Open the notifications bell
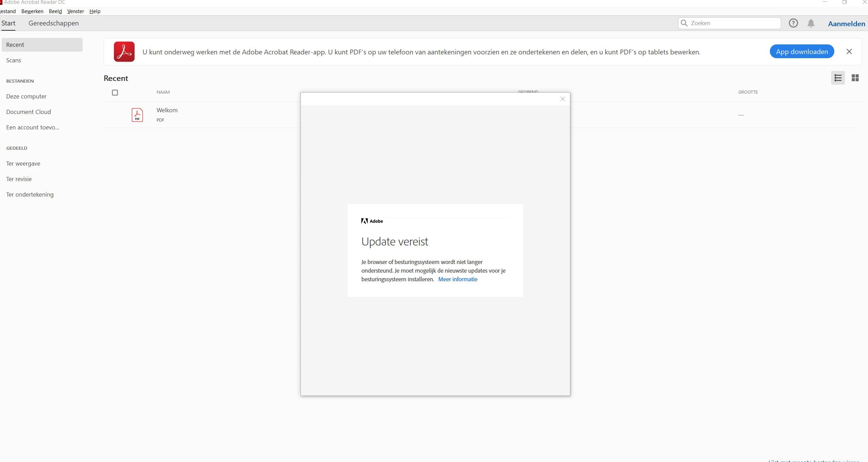The image size is (868, 462). tap(811, 23)
